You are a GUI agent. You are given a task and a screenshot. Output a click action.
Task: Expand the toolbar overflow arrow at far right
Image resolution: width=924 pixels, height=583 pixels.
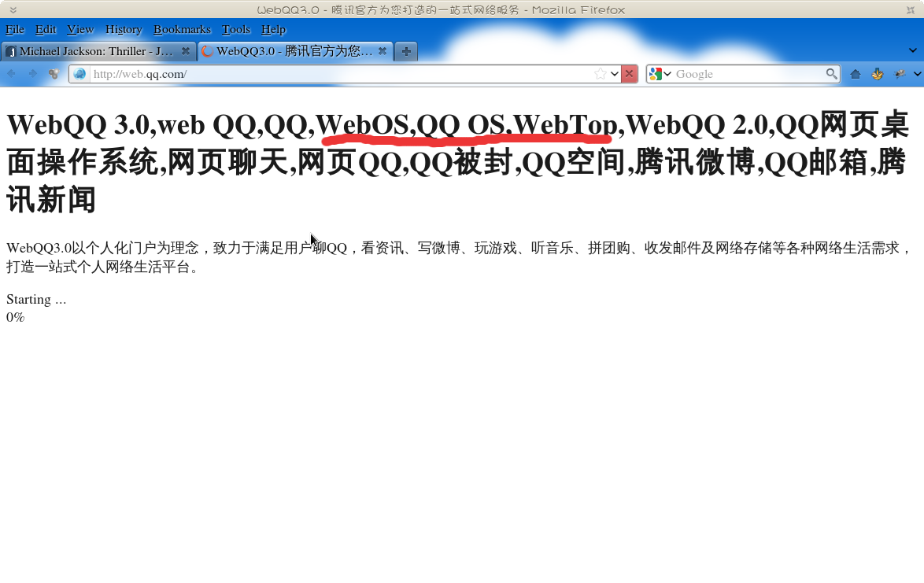918,74
